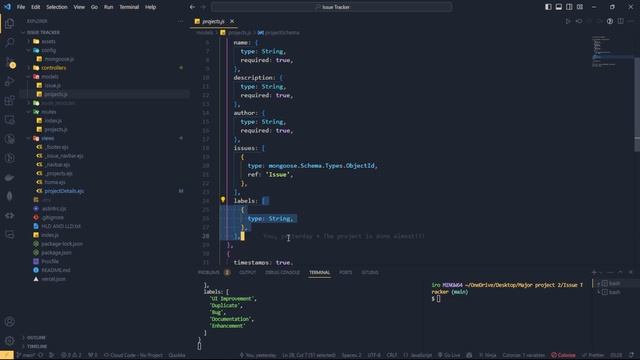The width and height of the screenshot is (640, 360).
Task: Open Source Control view with pending badge
Action: pos(9,62)
